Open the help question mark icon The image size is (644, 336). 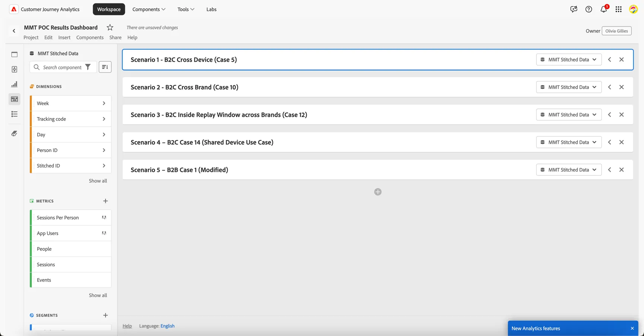coord(588,9)
